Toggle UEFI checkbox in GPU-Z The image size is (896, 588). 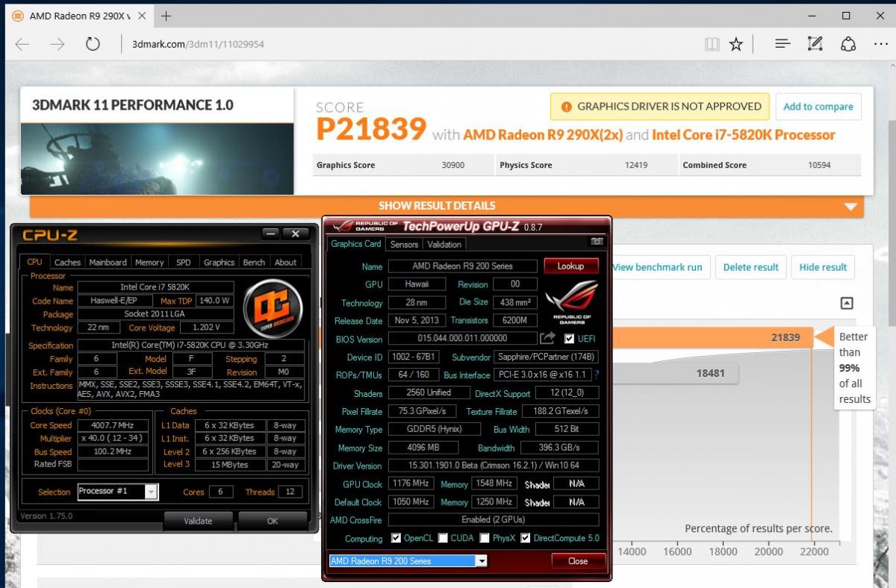570,339
